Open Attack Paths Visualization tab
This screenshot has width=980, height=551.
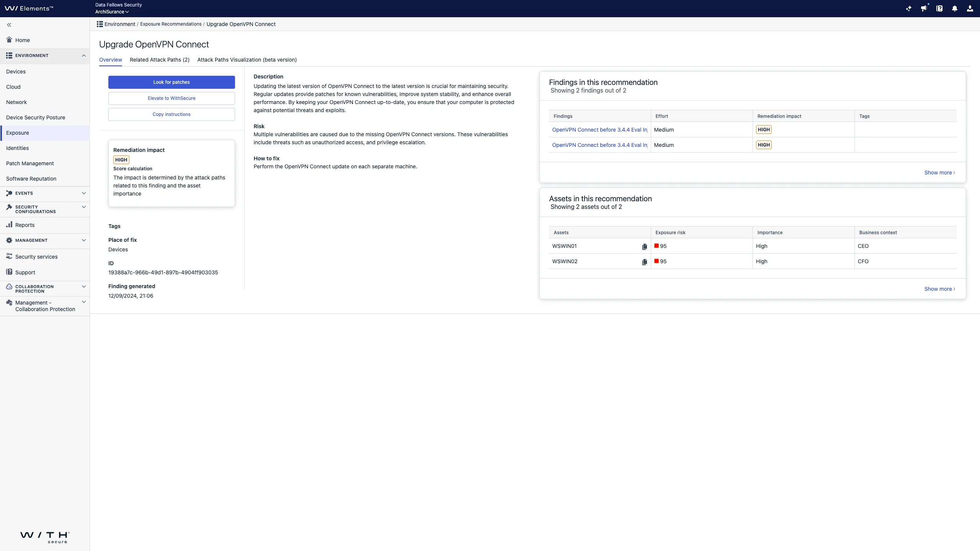247,60
